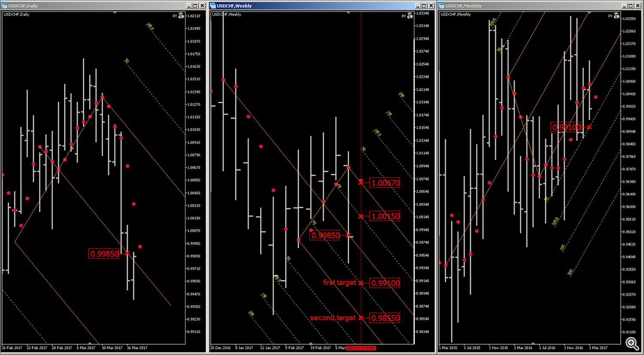Click the in-chart 'USDCHF,Monthly' caption
Viewport: 644px width, 355px height.
(456, 14)
